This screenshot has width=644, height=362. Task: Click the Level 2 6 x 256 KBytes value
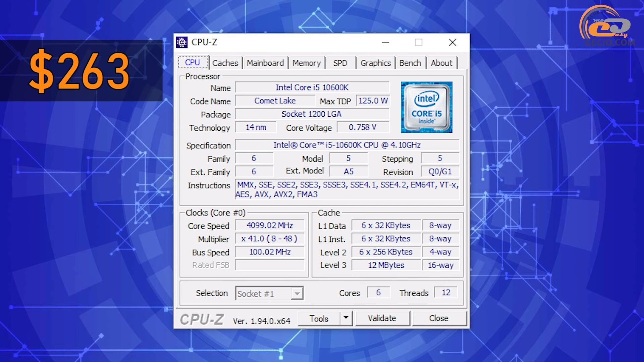pos(386,252)
